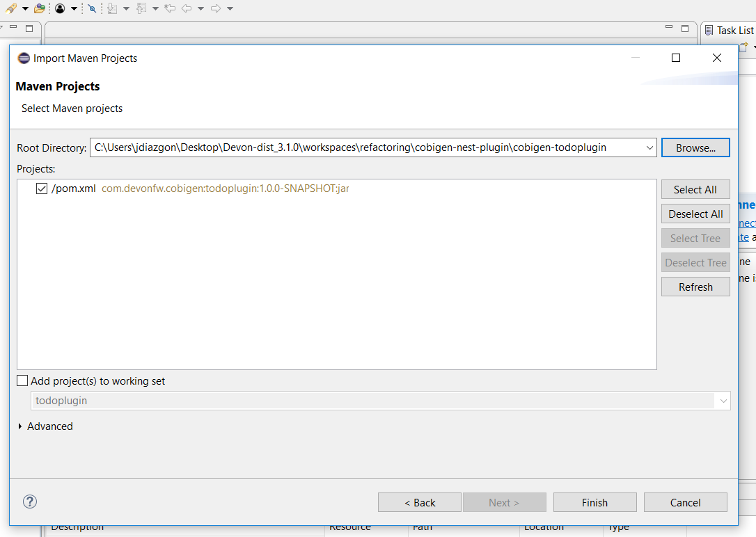Click the Previous Annotation toolbar icon
Screen dimensions: 756x537
point(141,8)
